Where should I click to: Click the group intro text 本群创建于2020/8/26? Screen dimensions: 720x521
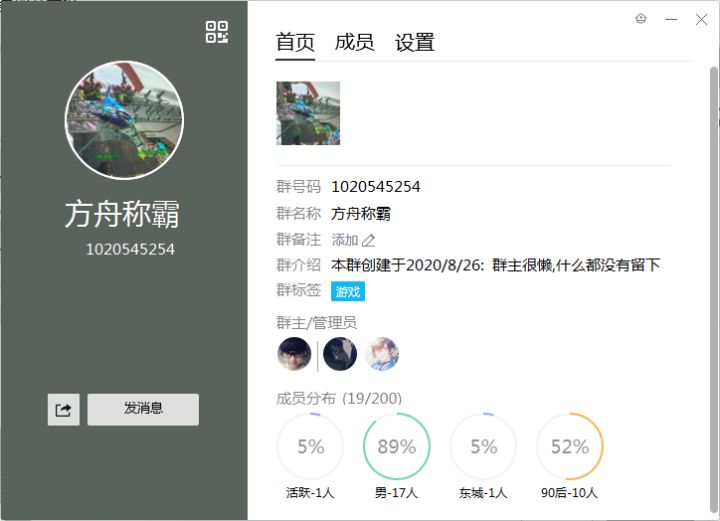click(495, 265)
